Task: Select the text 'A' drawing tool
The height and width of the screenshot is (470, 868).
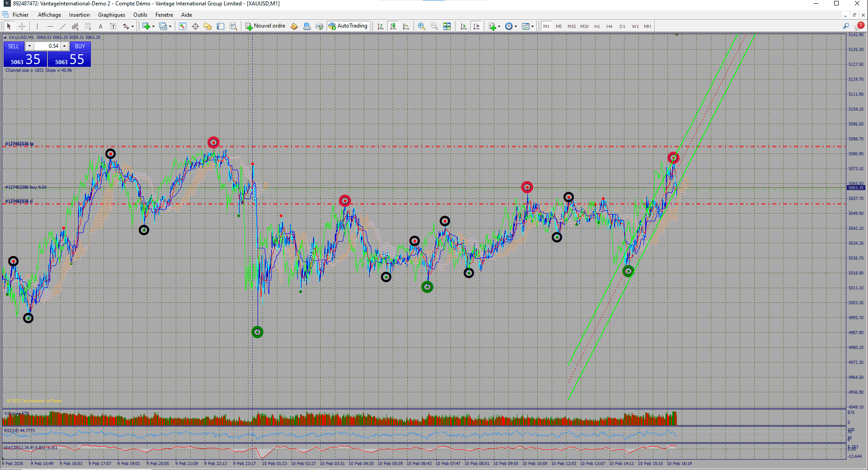Action: (x=101, y=26)
